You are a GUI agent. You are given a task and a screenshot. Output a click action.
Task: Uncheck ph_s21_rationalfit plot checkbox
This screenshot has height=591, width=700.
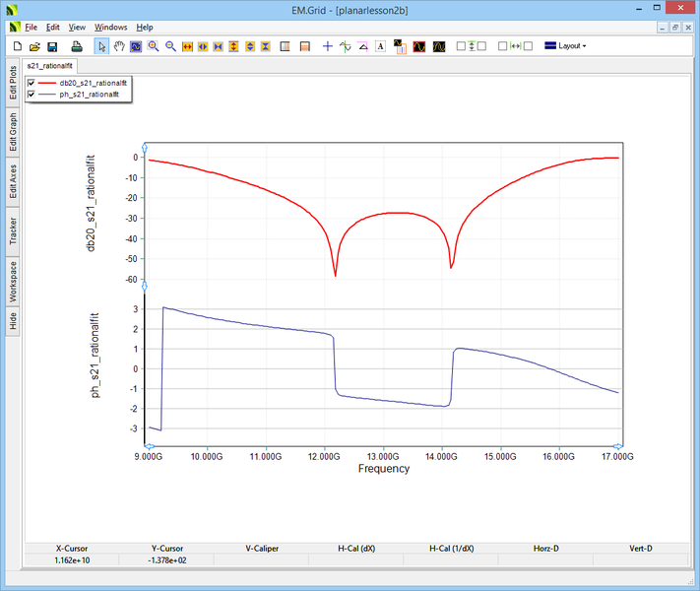click(32, 95)
